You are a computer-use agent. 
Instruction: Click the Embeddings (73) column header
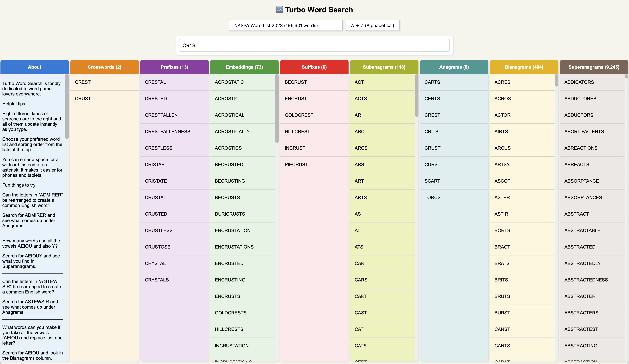(x=244, y=67)
